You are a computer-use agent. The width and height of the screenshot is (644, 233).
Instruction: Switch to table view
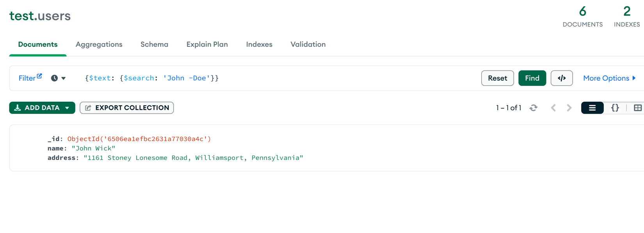[637, 108]
